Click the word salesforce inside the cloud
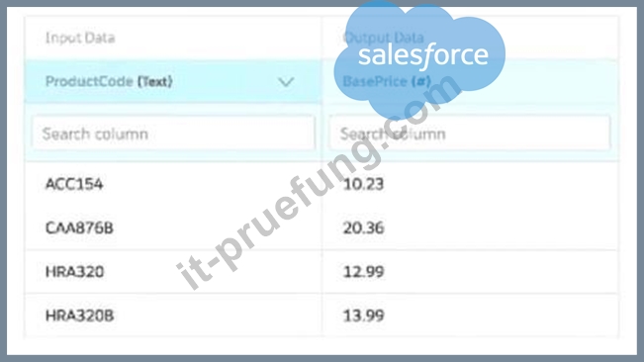The height and width of the screenshot is (362, 644). coord(423,55)
